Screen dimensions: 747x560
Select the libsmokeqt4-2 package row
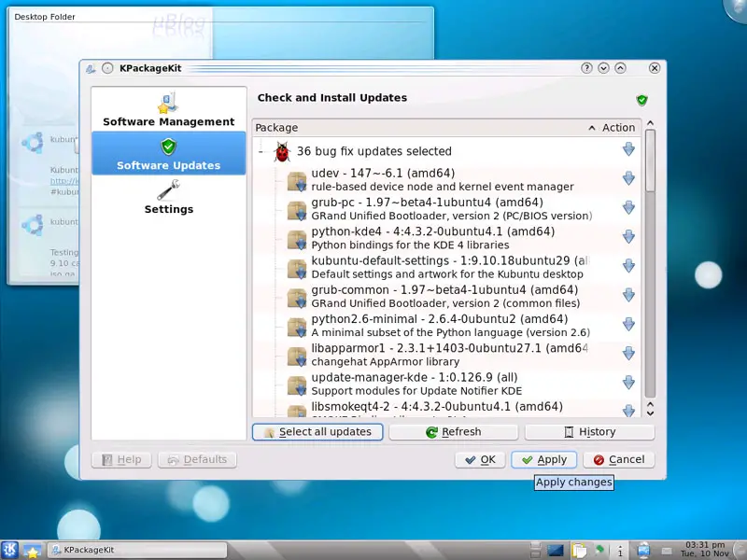447,409
